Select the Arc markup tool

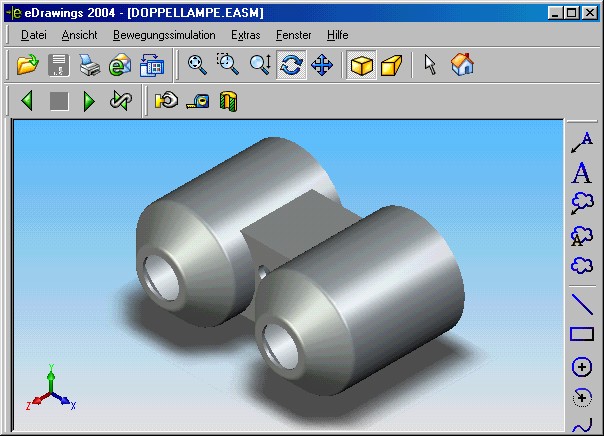click(x=582, y=397)
